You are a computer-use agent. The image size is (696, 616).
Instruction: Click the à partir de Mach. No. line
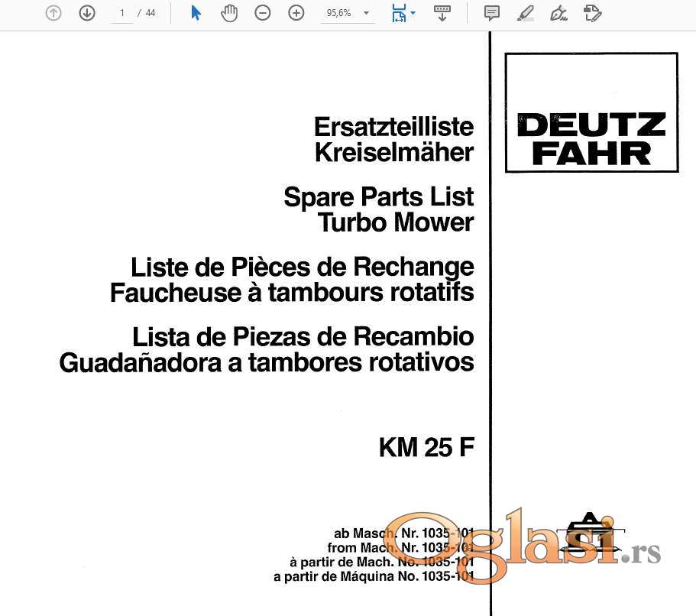[x=382, y=563]
